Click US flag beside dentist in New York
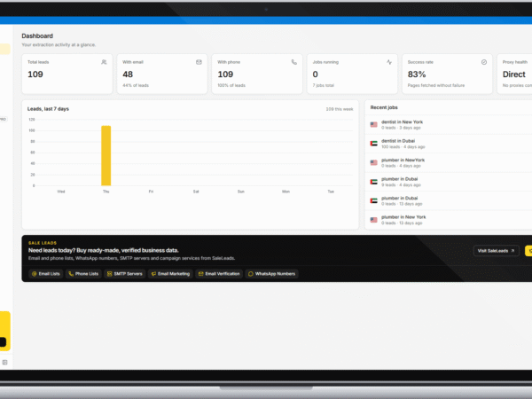This screenshot has width=532, height=399. pos(373,124)
